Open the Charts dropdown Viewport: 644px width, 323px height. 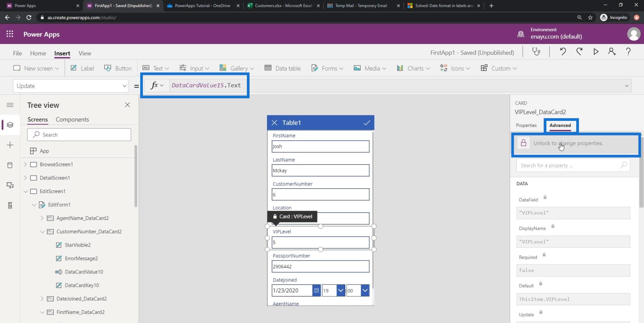pos(413,68)
